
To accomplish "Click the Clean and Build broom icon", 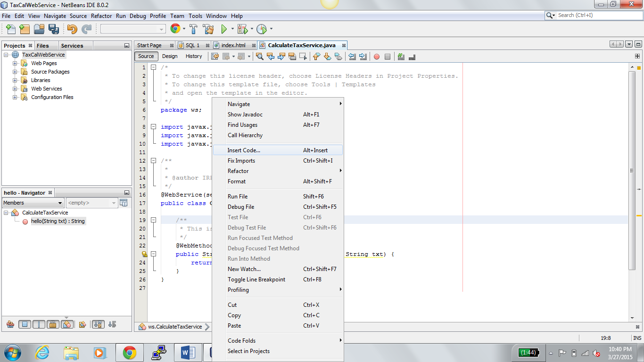I will tap(208, 29).
